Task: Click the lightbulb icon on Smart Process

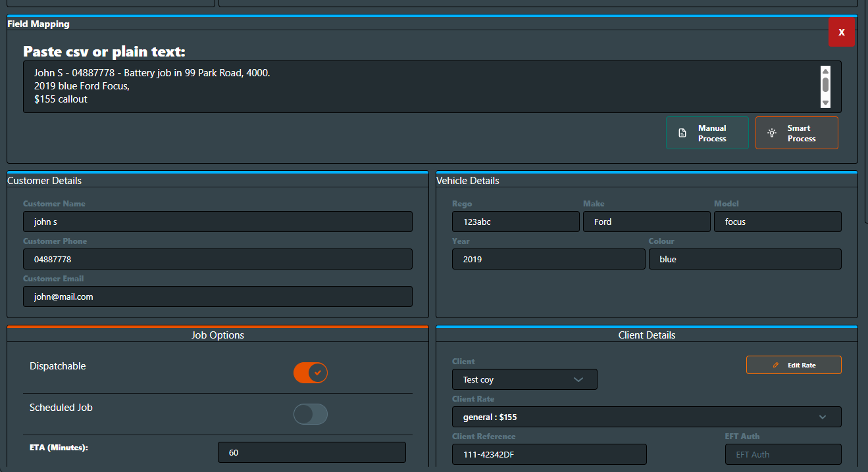Action: [771, 132]
